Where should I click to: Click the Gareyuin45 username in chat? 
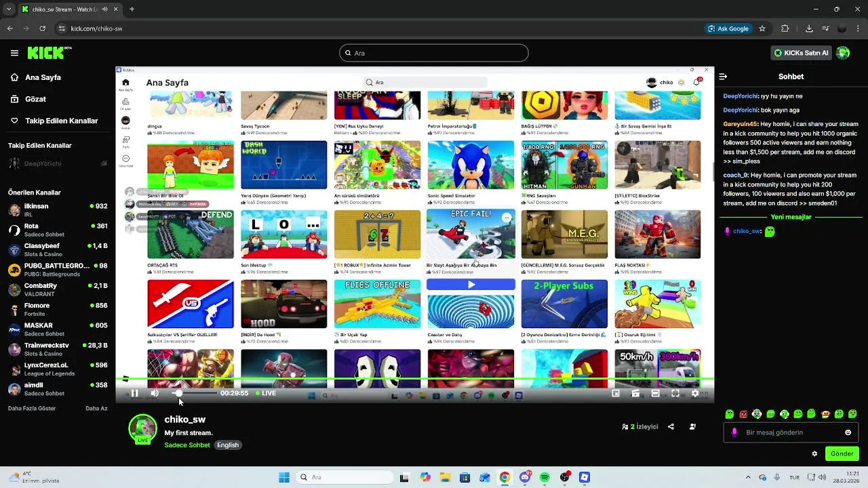pos(741,124)
